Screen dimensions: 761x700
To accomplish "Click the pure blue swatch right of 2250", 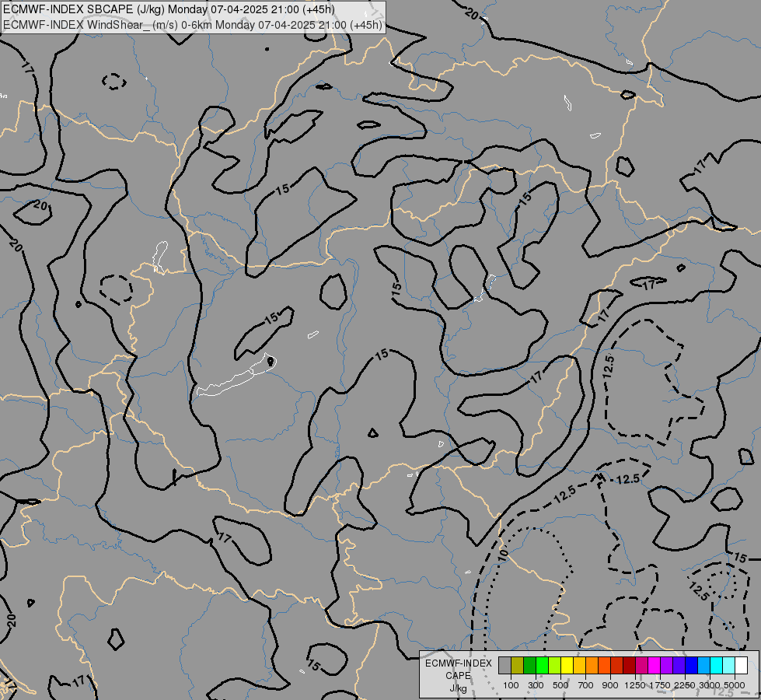I will point(692,666).
